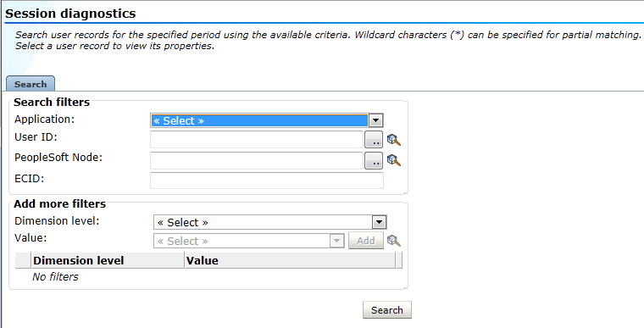Open the Application « Select » dropdown
The image size is (644, 328).
click(x=267, y=120)
